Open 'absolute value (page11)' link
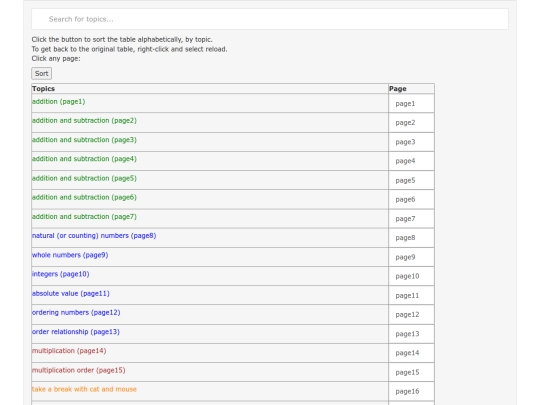 (71, 293)
